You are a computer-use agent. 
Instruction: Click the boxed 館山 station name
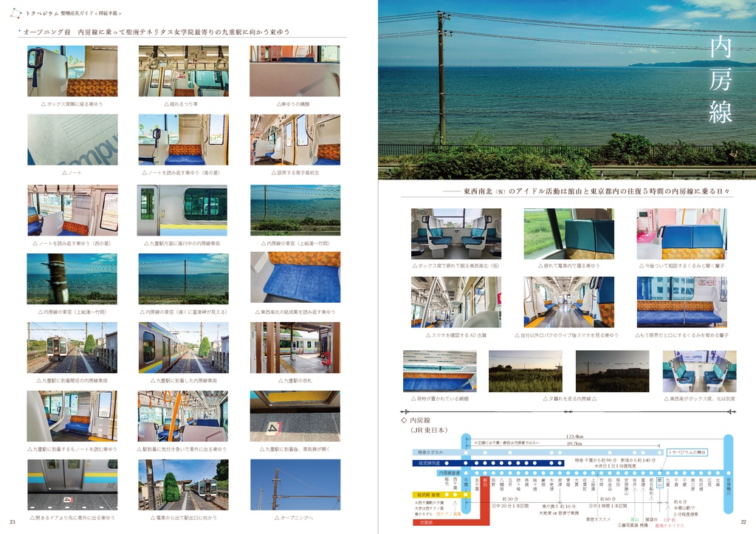[x=660, y=482]
